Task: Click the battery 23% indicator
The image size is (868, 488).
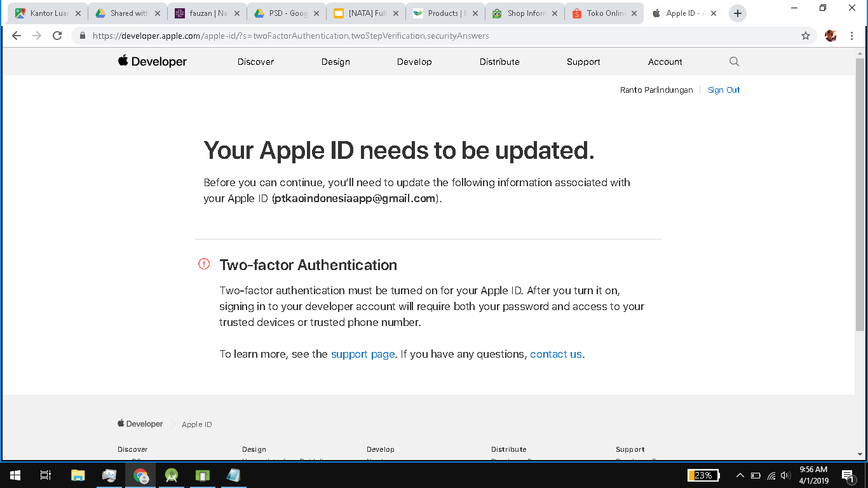Action: (x=703, y=475)
